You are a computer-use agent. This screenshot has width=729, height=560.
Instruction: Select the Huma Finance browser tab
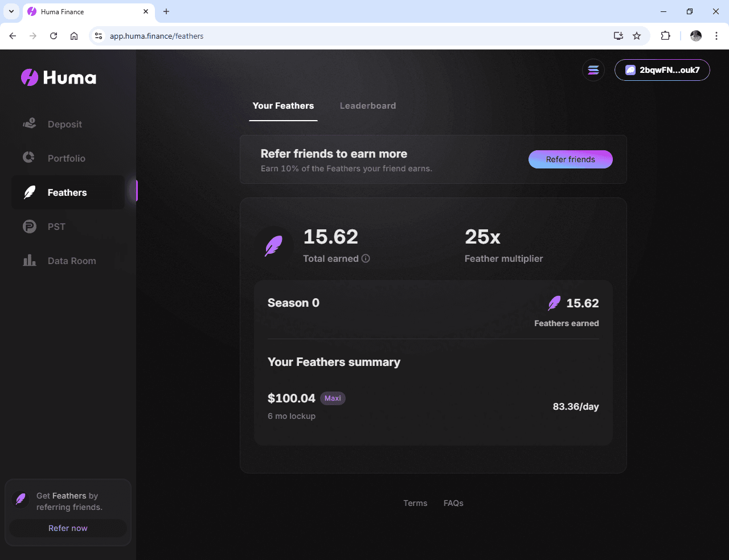pos(88,11)
